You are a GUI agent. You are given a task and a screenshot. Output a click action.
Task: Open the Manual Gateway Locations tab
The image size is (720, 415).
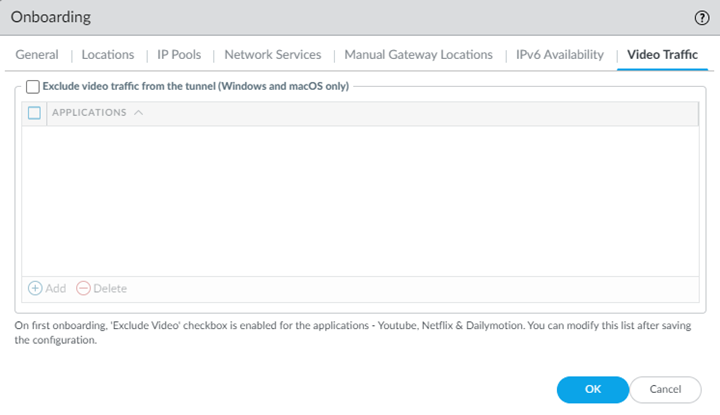(x=418, y=55)
